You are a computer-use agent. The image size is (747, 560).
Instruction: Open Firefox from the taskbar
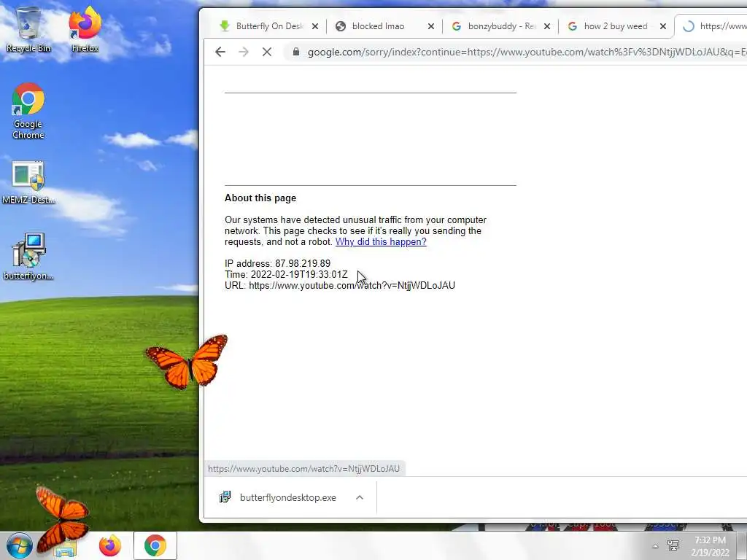(110, 545)
